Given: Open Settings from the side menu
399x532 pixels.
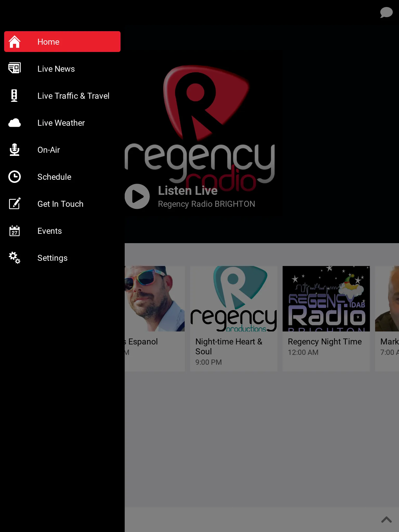Looking at the screenshot, I should (62, 258).
